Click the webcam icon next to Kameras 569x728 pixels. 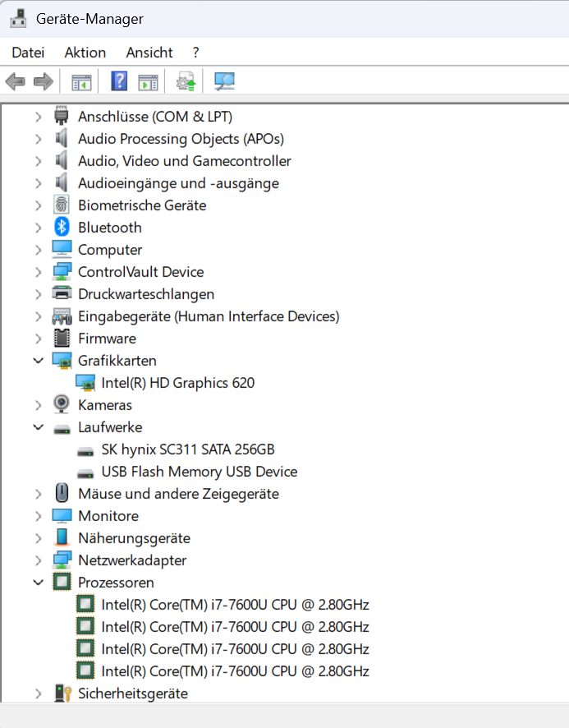(62, 404)
